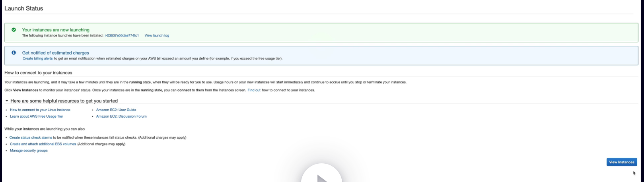644x182 pixels.
Task: Click 'Get notified of estimated charges' heading
Action: coord(56,53)
